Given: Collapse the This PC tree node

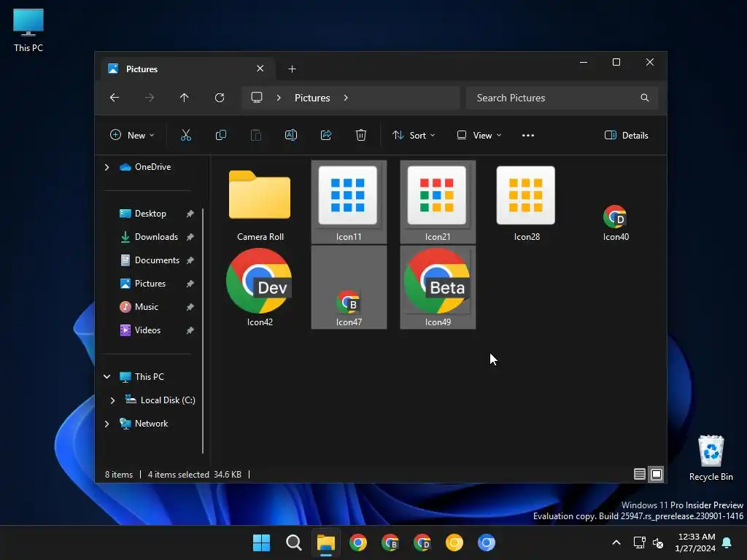Looking at the screenshot, I should (x=107, y=377).
